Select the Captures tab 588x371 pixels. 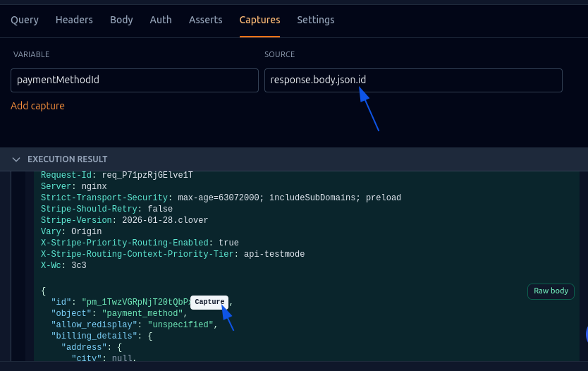coord(259,20)
